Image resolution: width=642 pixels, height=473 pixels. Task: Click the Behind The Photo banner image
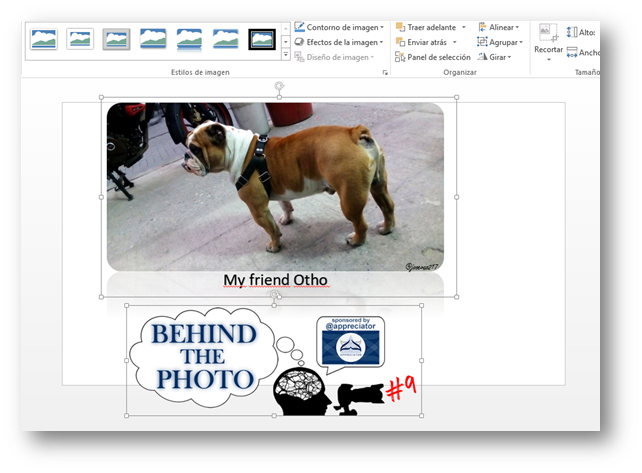pos(272,362)
